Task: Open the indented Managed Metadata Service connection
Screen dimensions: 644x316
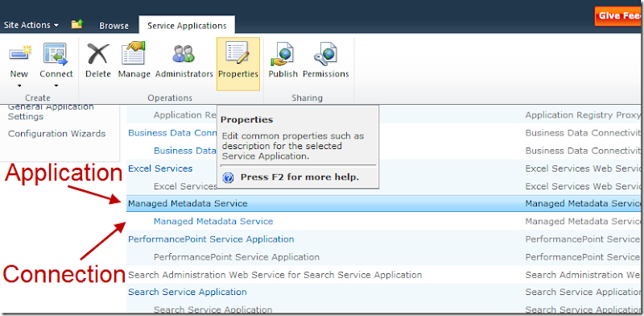Action: pyautogui.click(x=213, y=222)
